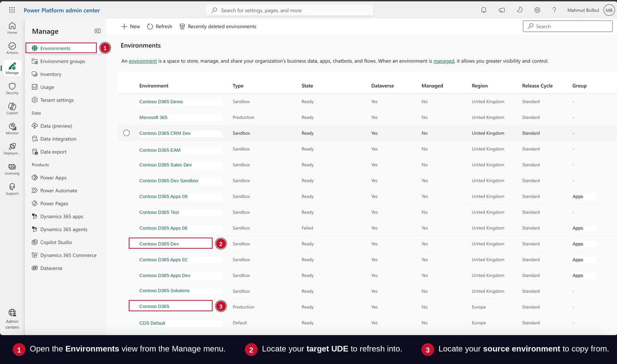The width and height of the screenshot is (617, 364).
Task: Sort by the State column header
Action: tap(308, 86)
